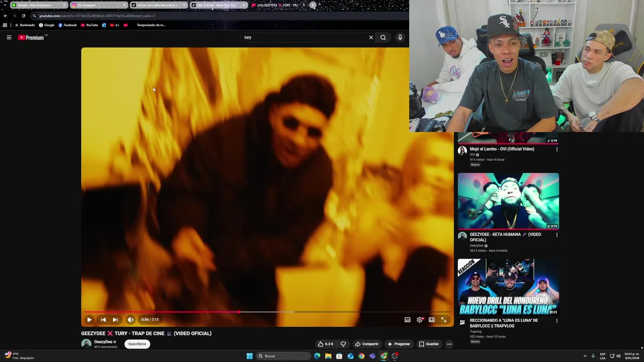Open the Trapvlog channel avatar
This screenshot has width=644, height=362.
point(462,322)
